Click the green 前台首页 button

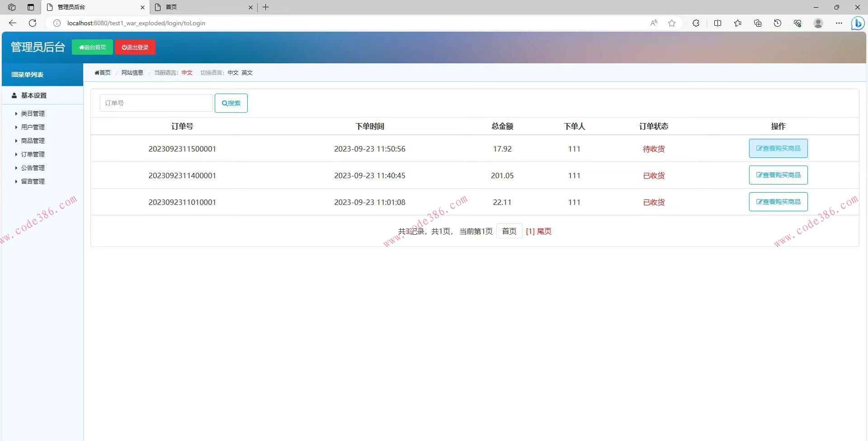92,47
